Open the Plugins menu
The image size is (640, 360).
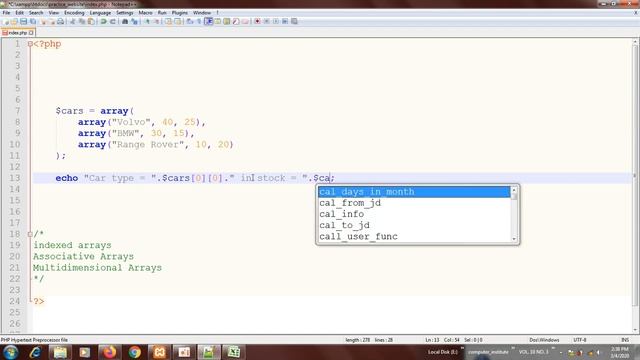point(180,13)
